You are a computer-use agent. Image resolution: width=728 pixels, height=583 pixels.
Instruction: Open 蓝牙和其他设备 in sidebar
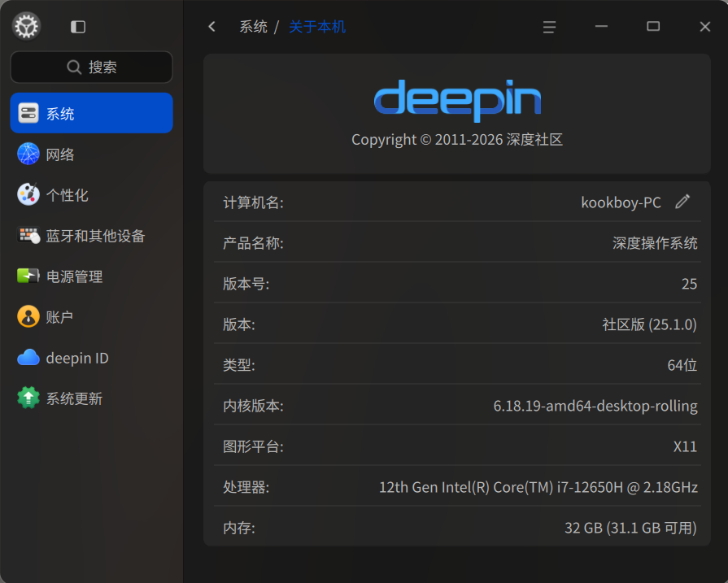tap(91, 235)
